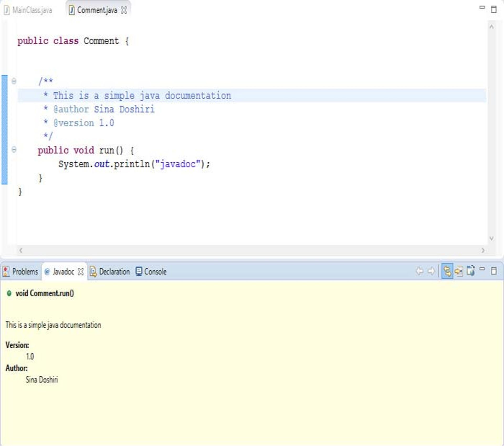Click the horizontal scroll right arrow
Screen dimensions: 504x446
[x=483, y=250]
